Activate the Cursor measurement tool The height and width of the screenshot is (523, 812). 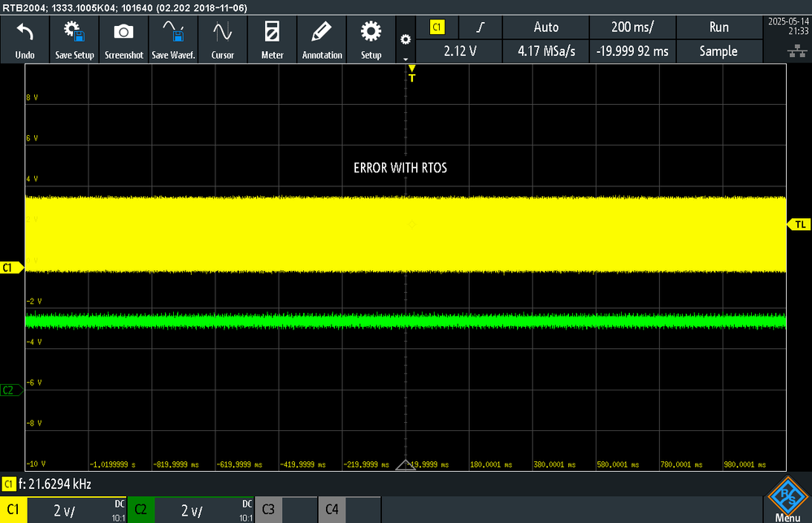point(223,40)
